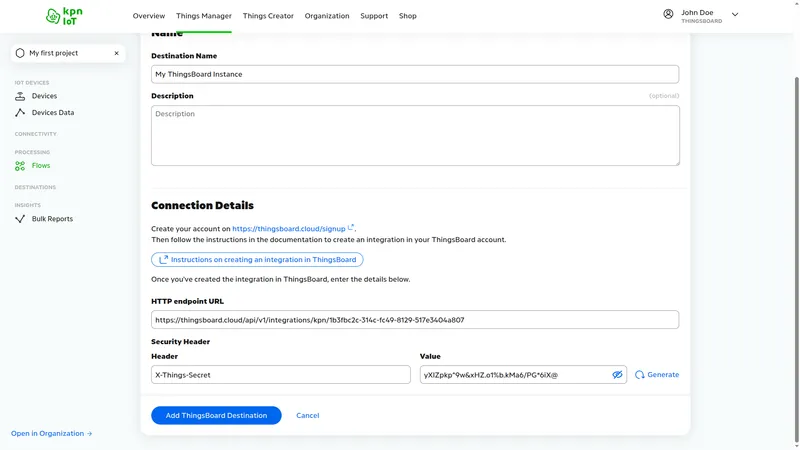Click the hexagon project icon
800x450 pixels.
click(20, 53)
